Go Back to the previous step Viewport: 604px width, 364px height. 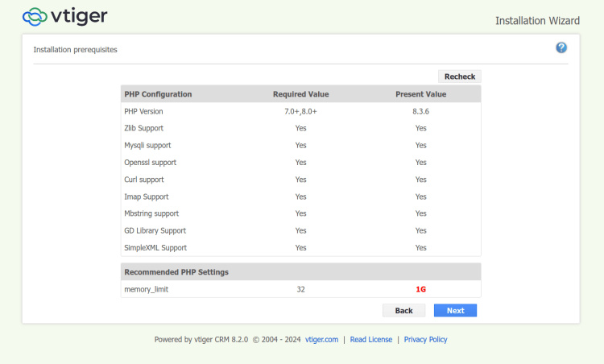(403, 310)
